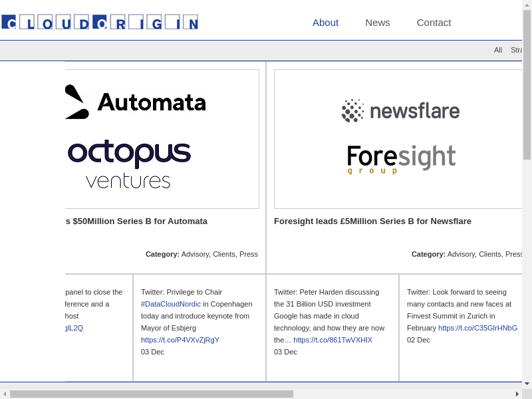Open the t.co/C35GlrHNbG tweet link

477,328
